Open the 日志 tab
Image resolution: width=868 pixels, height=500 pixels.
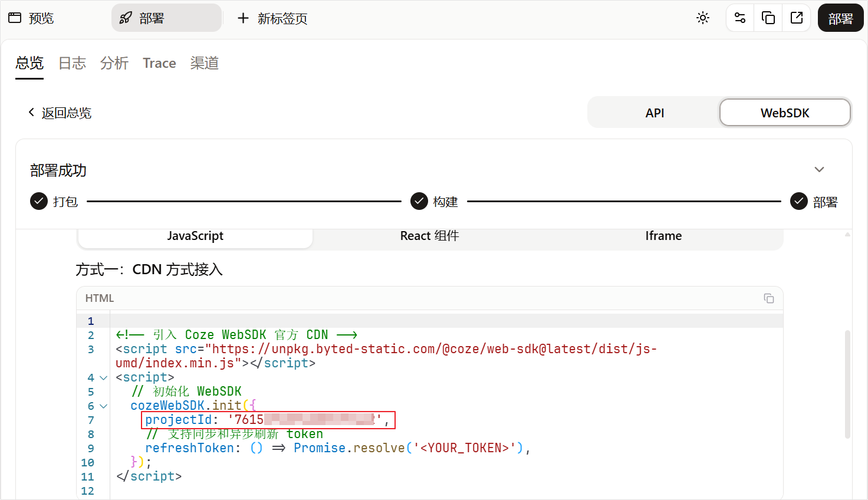[72, 63]
